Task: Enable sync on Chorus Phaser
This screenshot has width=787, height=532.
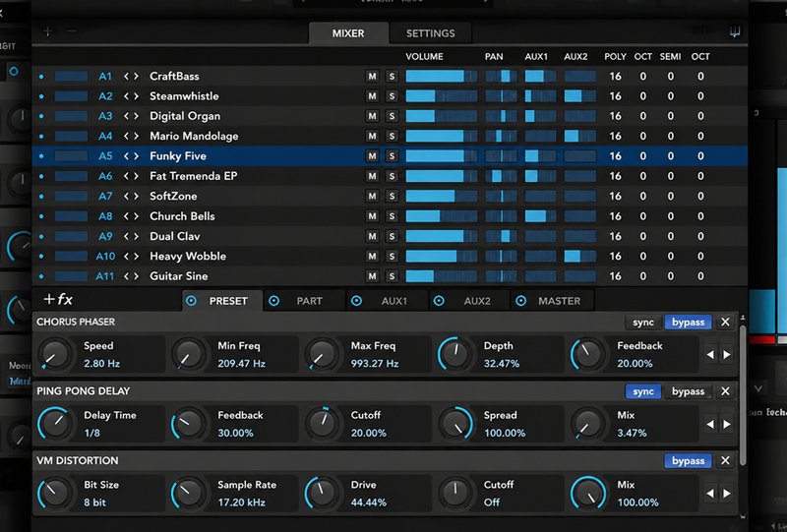Action: pos(643,323)
